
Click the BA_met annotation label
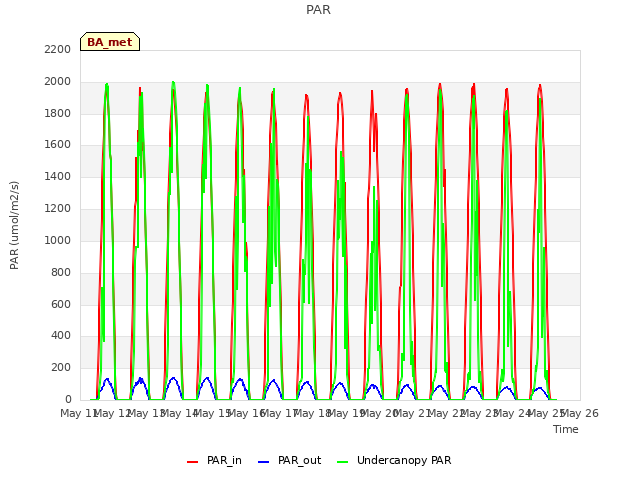tap(110, 42)
